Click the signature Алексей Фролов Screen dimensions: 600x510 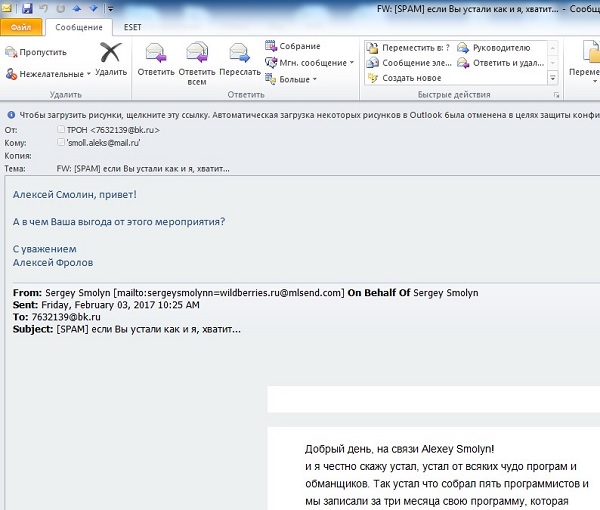(53, 262)
